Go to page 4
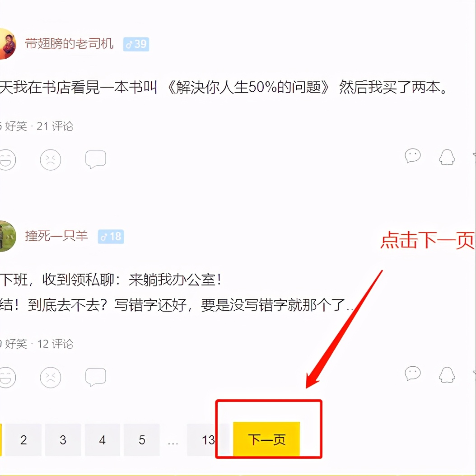 103,440
